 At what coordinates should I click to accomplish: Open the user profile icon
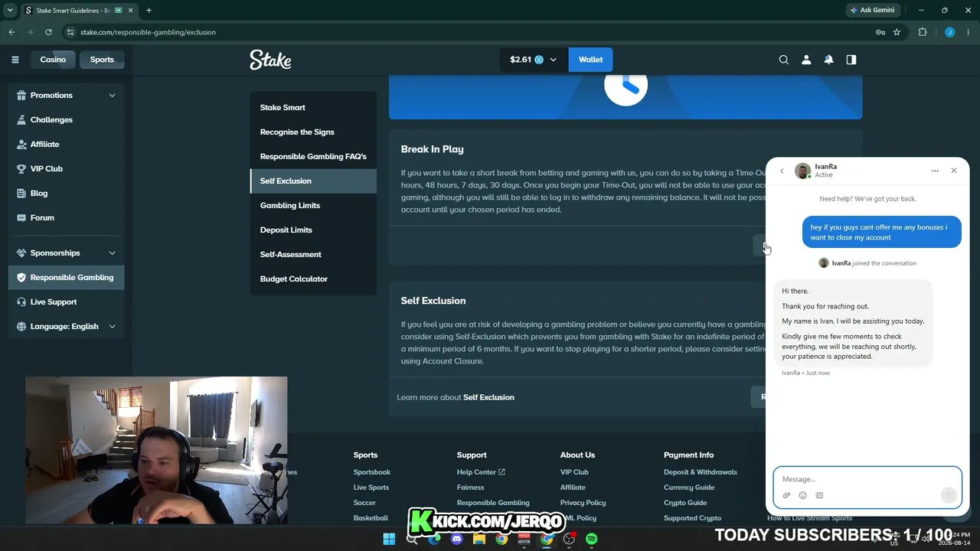(806, 60)
